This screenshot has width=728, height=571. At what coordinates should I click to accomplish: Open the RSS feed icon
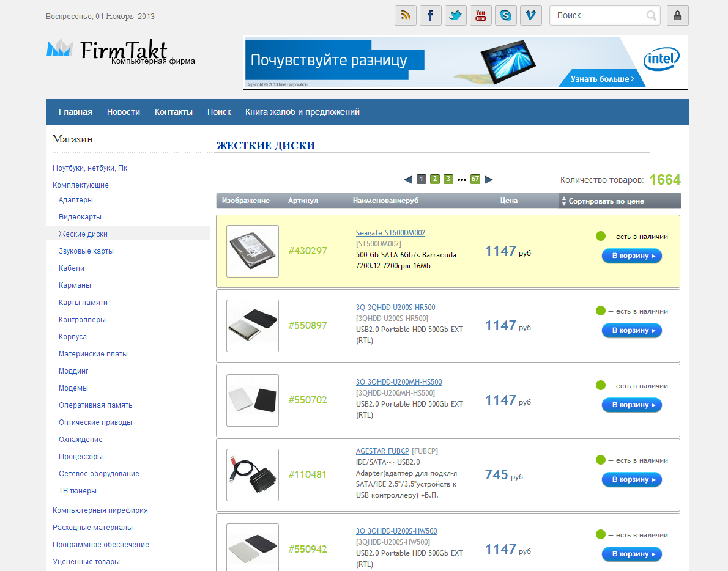406,15
